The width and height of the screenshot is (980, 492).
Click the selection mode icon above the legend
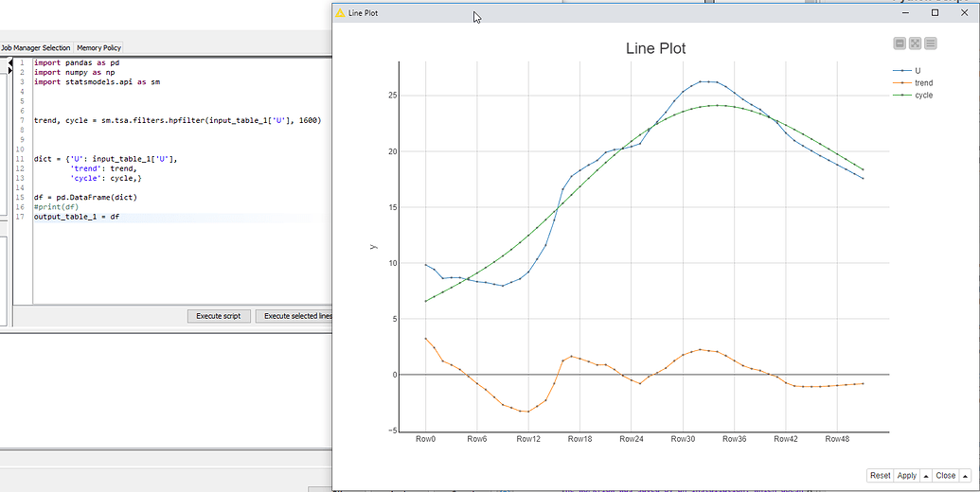(x=900, y=44)
